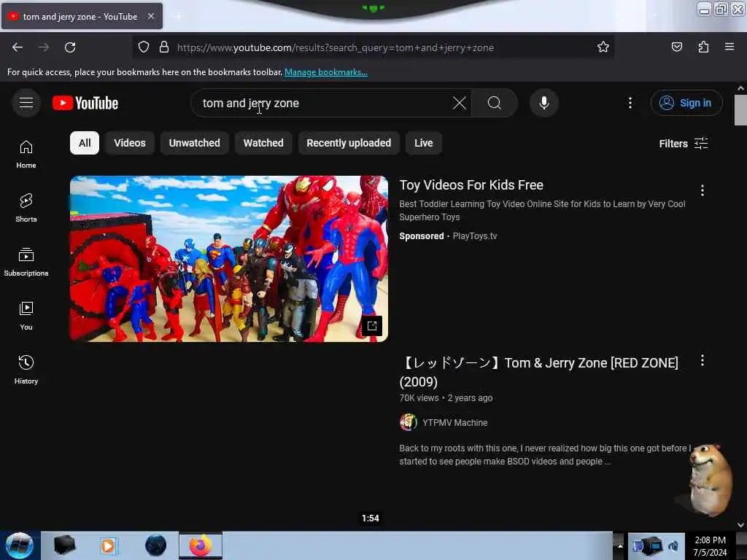
Task: Click the YTPMV Machine channel avatar
Action: tap(409, 422)
